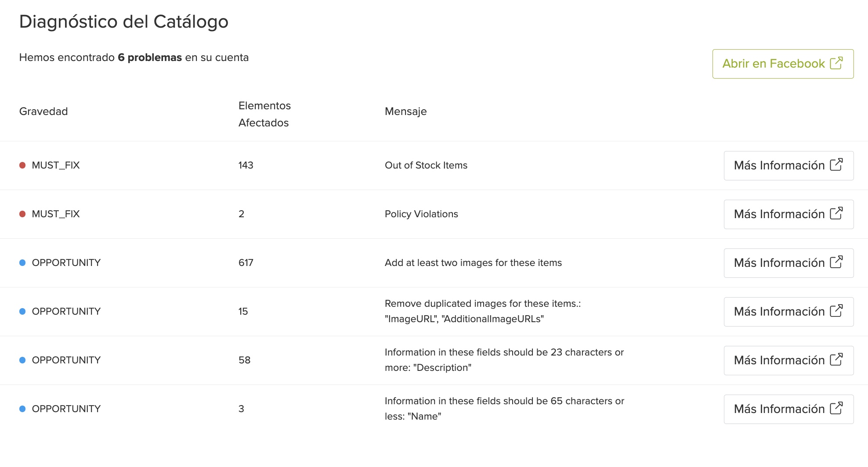Click external link icon for duplicated images row
Screen dimensions: 868x467
click(836, 311)
